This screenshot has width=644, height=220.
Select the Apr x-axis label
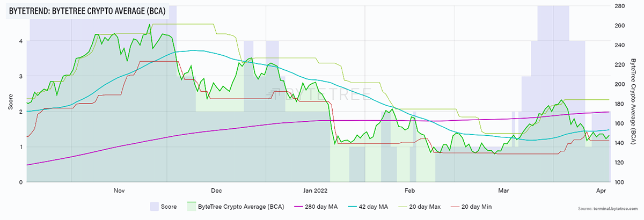(601, 190)
